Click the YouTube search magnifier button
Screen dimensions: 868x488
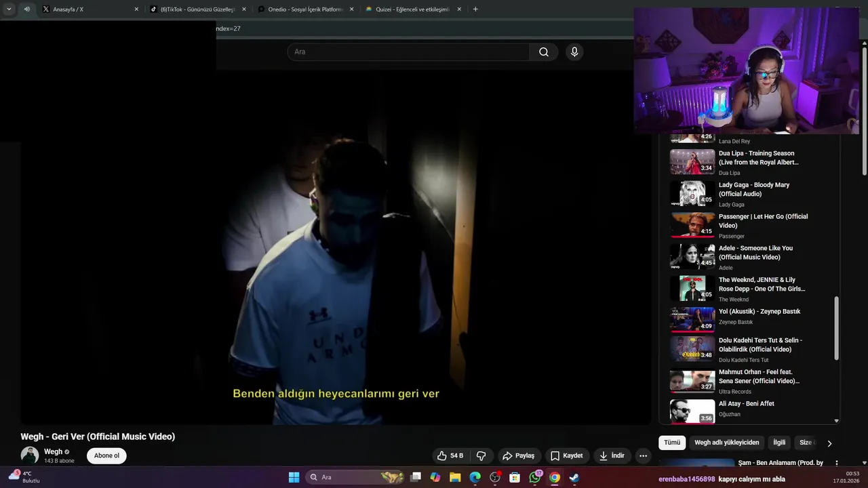pyautogui.click(x=544, y=52)
